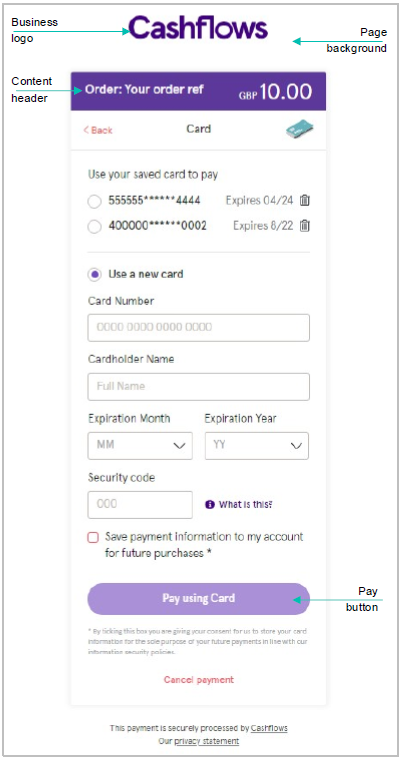Open the Expiration Month dropdown
Image resolution: width=404 pixels, height=762 pixels.
pos(140,446)
